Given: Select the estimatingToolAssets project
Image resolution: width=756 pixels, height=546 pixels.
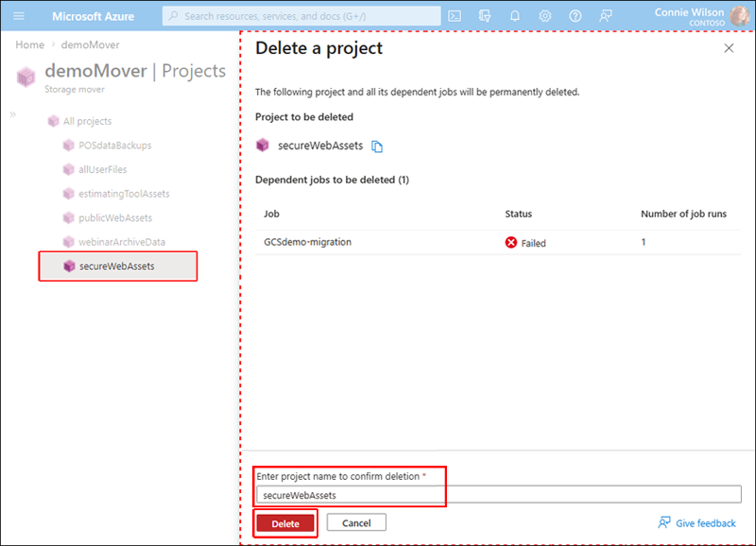Looking at the screenshot, I should tap(124, 194).
